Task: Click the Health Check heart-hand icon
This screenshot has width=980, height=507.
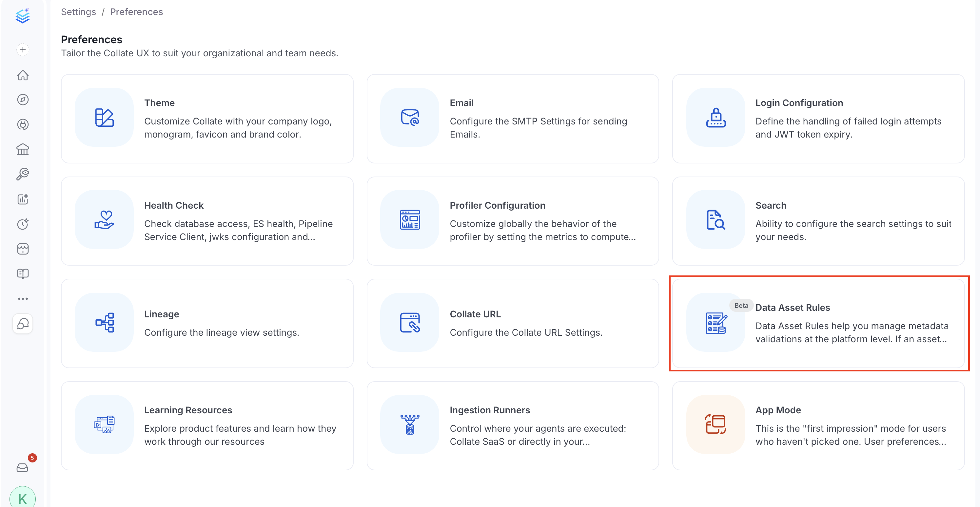Action: point(104,220)
